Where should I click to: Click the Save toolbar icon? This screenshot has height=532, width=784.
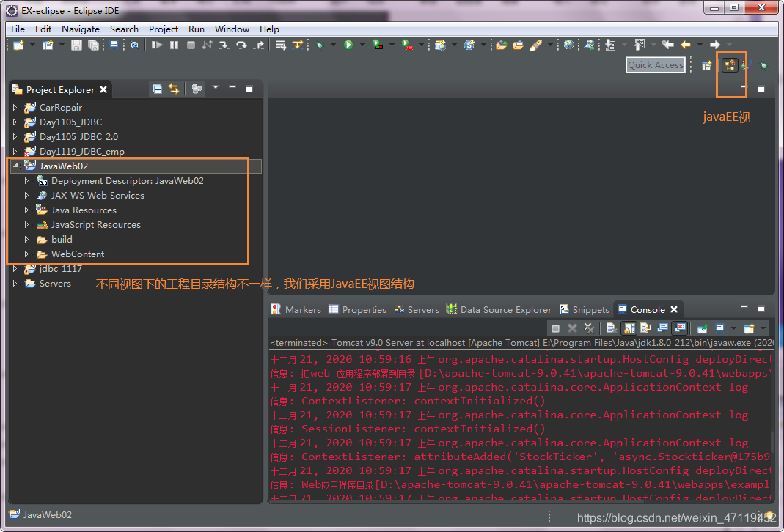coord(76,45)
